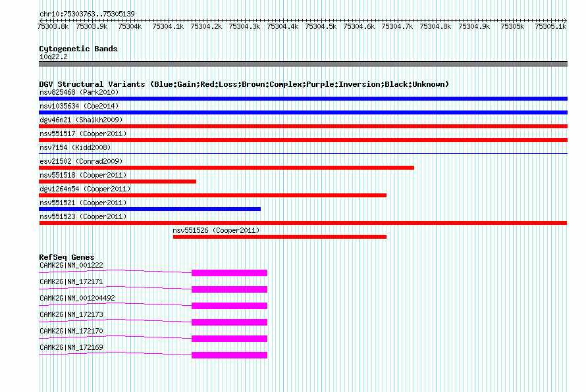The image size is (586, 392).
Task: Open the CAMK2G|NM_001222 transcript label
Action: [x=71, y=266]
